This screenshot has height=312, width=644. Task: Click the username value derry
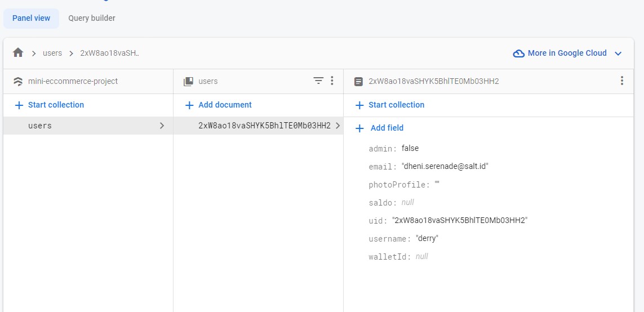(x=427, y=239)
